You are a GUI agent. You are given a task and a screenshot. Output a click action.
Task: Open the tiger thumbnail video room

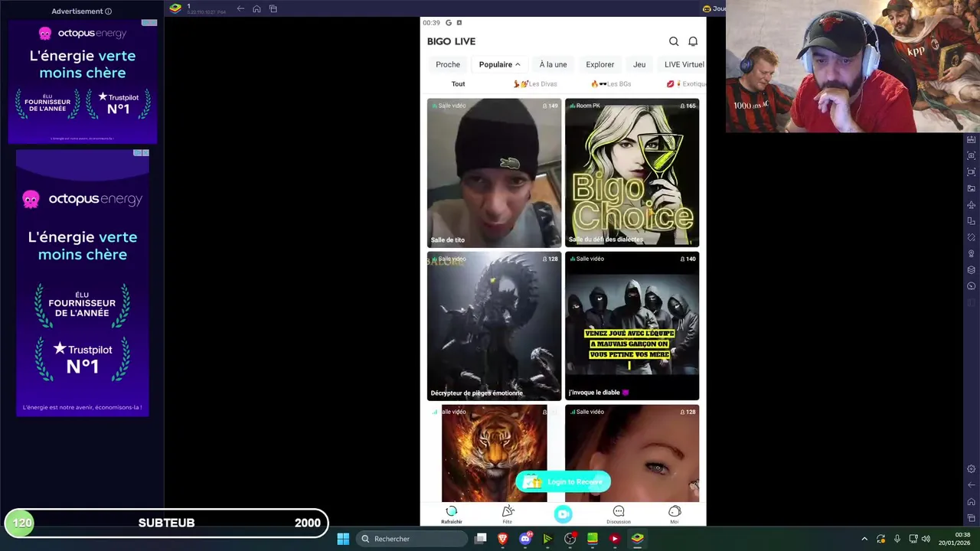[x=494, y=453]
